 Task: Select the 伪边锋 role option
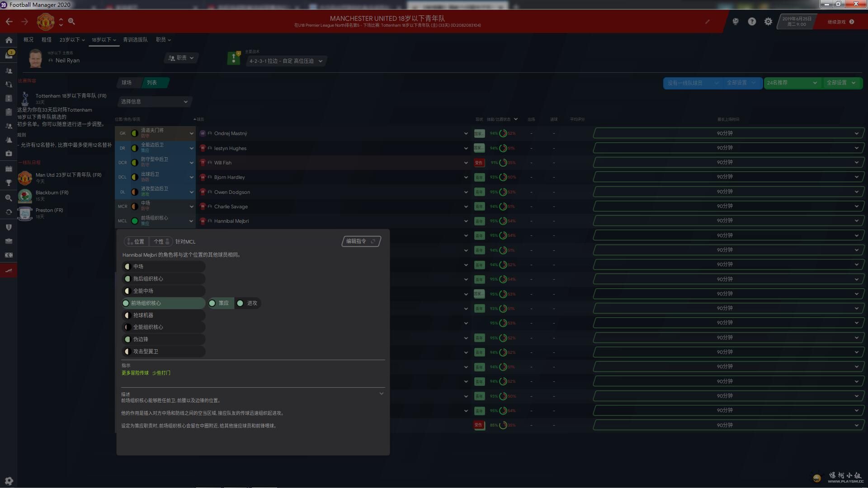pos(164,339)
